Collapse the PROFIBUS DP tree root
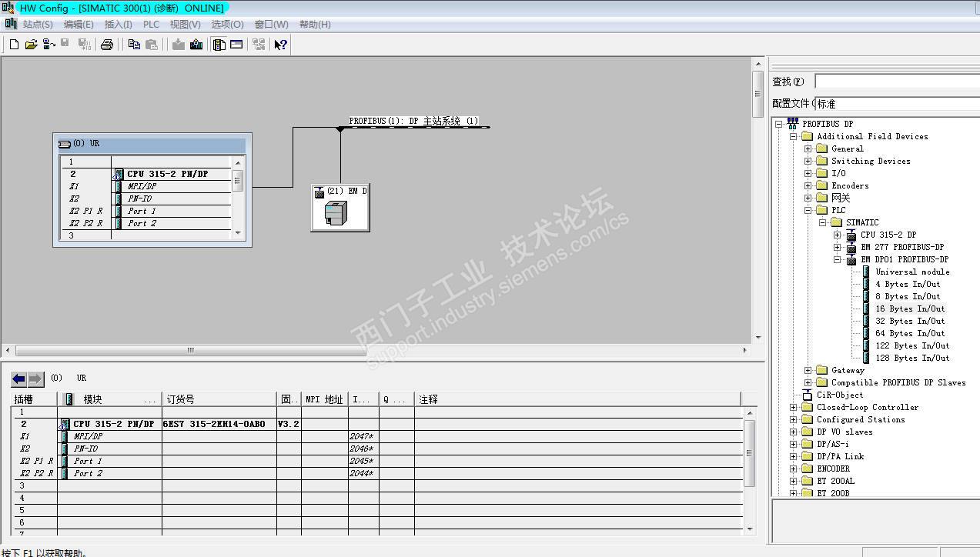This screenshot has width=980, height=557. tap(779, 124)
